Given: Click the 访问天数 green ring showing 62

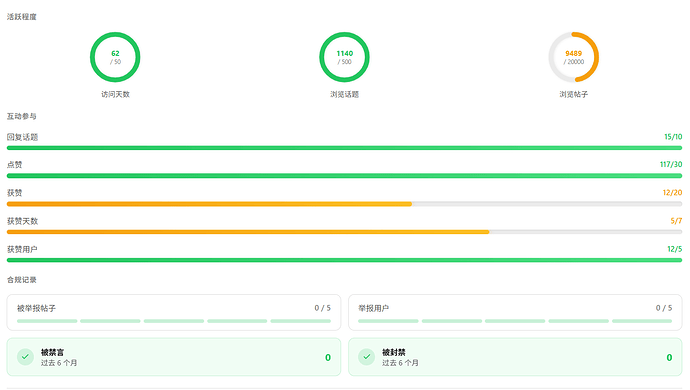Looking at the screenshot, I should (115, 57).
